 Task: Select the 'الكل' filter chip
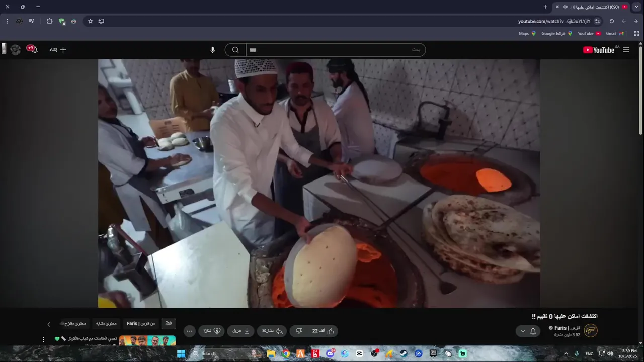(x=169, y=323)
